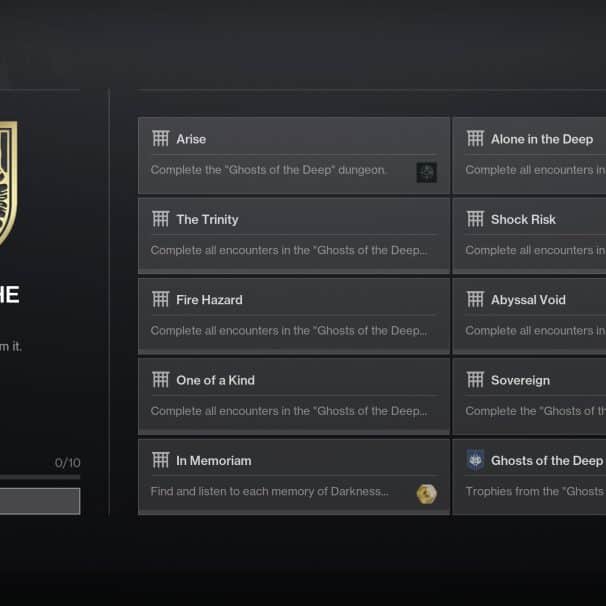Open the Alone in the Deep triumph

click(529, 155)
